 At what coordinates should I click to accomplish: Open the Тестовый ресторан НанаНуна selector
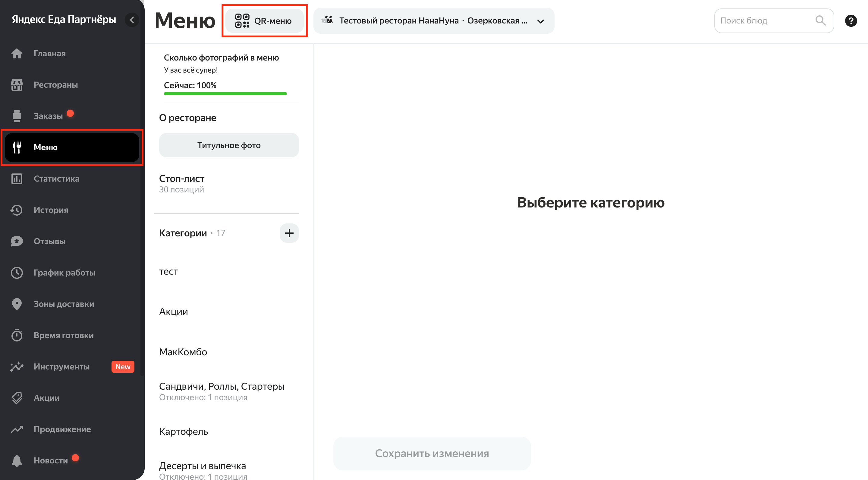click(434, 21)
